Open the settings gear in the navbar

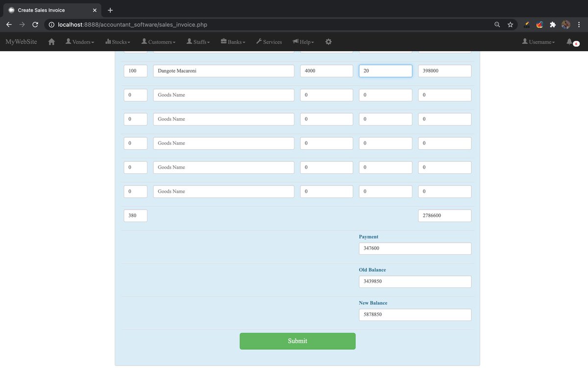[x=328, y=42]
